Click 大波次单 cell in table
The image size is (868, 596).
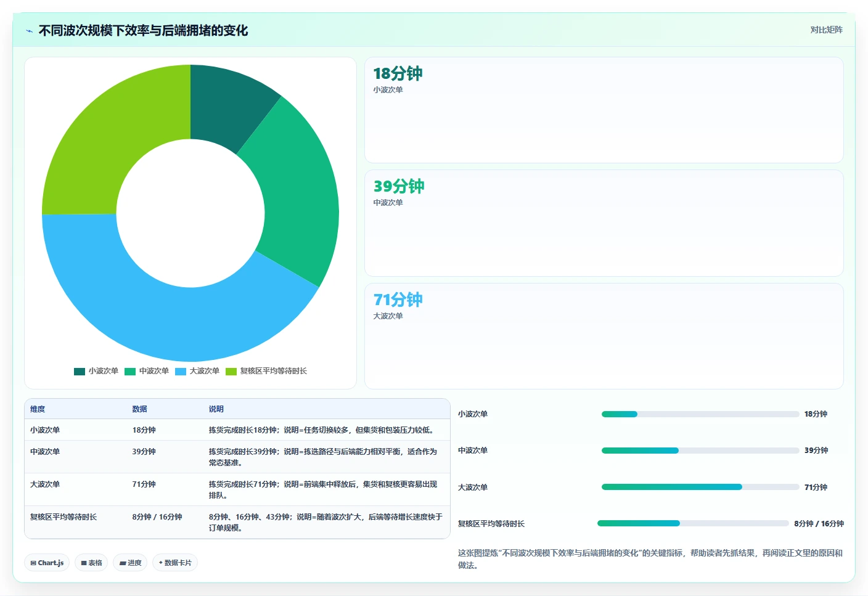click(45, 484)
